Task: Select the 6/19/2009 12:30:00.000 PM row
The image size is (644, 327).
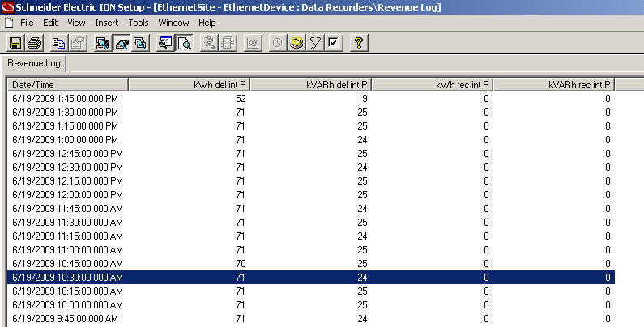Action: (x=311, y=168)
